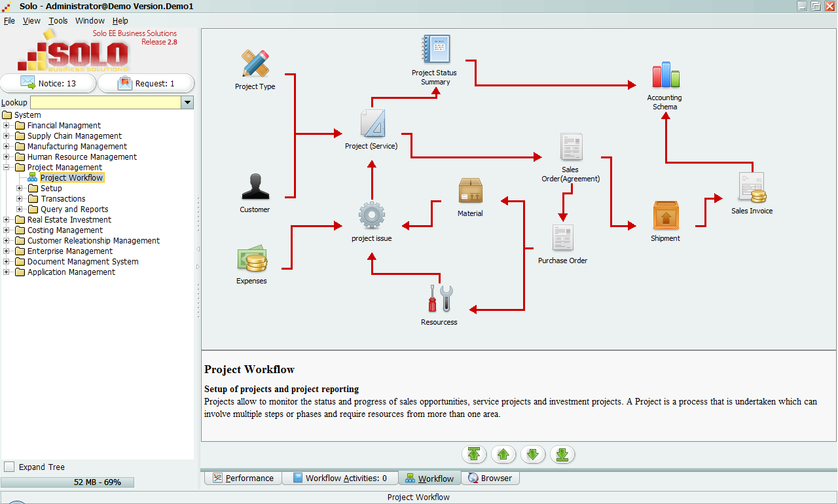The width and height of the screenshot is (838, 504).
Task: Expand the Financial Managment tree node
Action: [7, 126]
